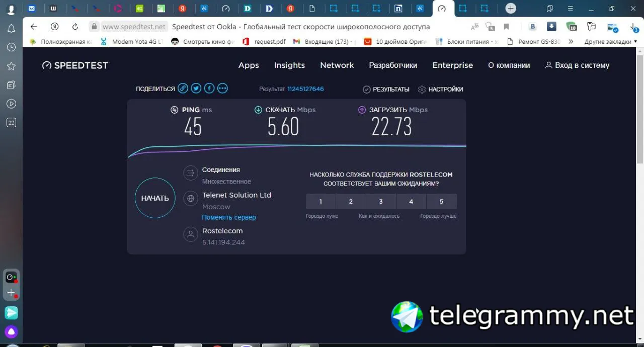
Task: Open the Alice assistant purple icon
Action: [x=11, y=332]
